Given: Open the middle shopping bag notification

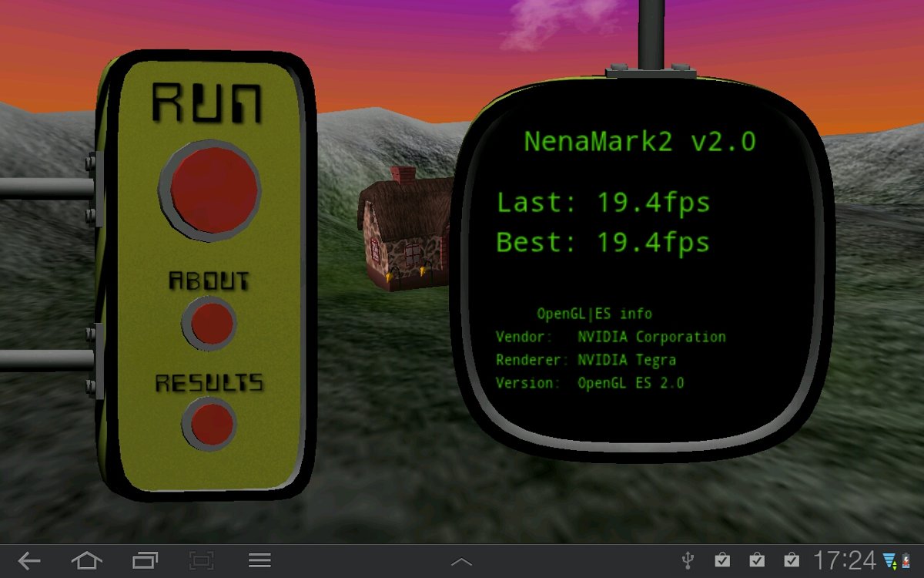Looking at the screenshot, I should 756,560.
